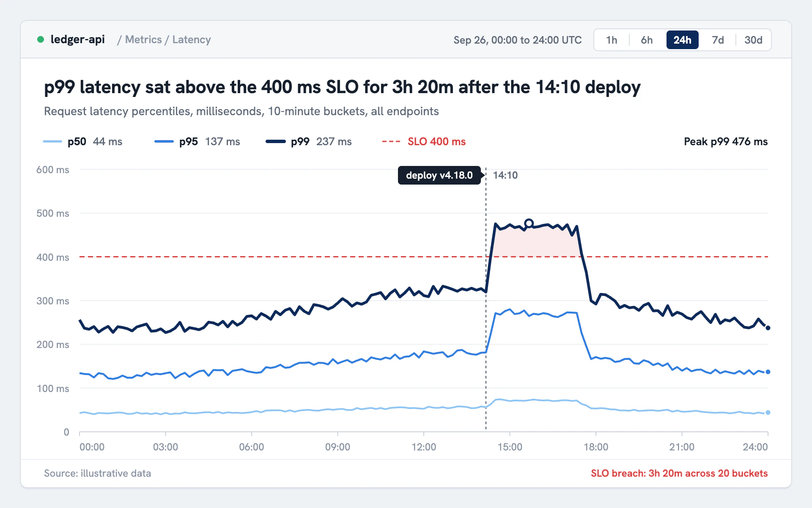Click the 00:00 x-axis label

tap(92, 447)
